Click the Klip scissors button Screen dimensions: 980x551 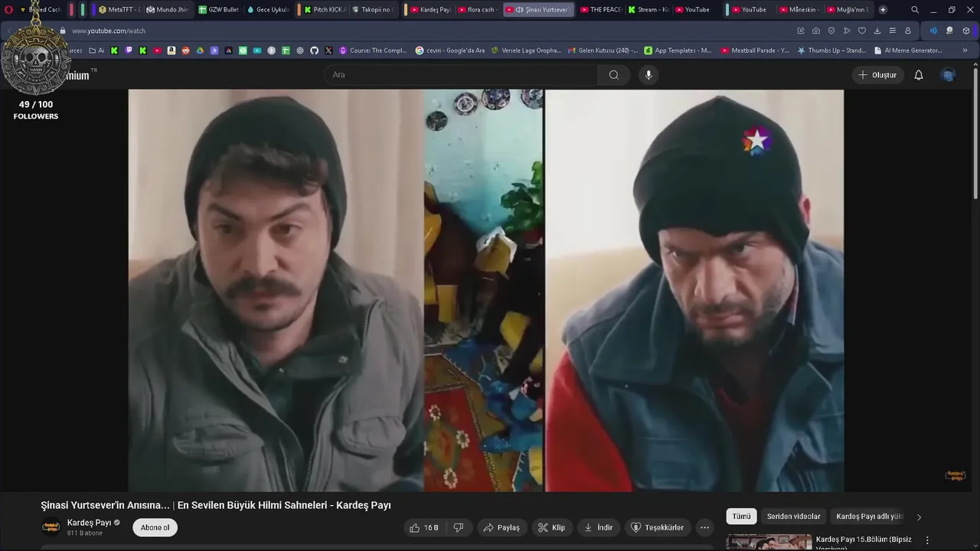pyautogui.click(x=552, y=527)
